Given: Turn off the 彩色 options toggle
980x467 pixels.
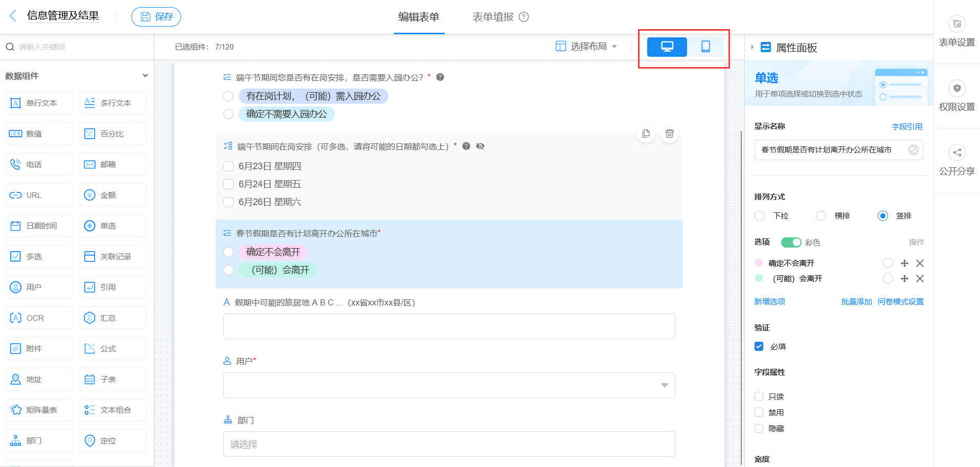Looking at the screenshot, I should [791, 242].
